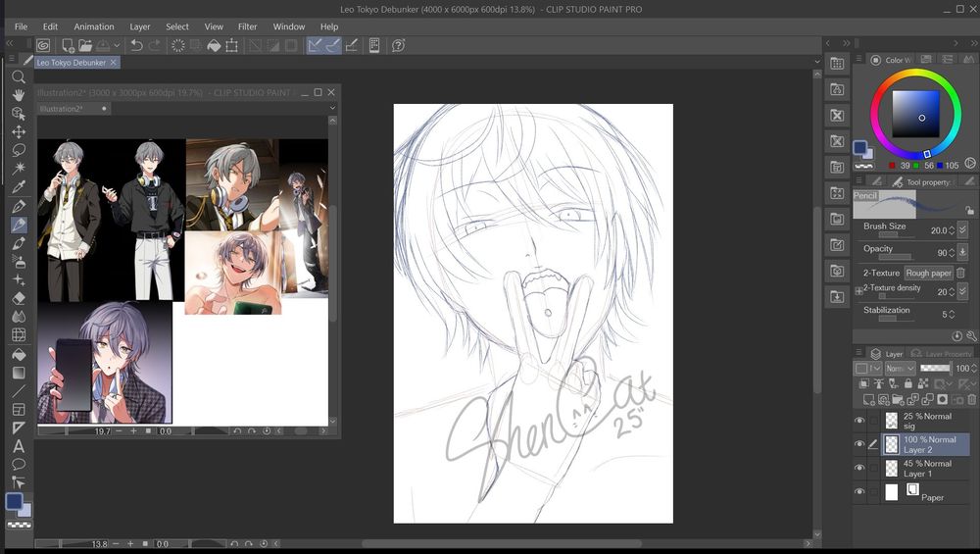Click the Clear selection spinner icon
Screen dimensions: 980x554
(x=178, y=46)
